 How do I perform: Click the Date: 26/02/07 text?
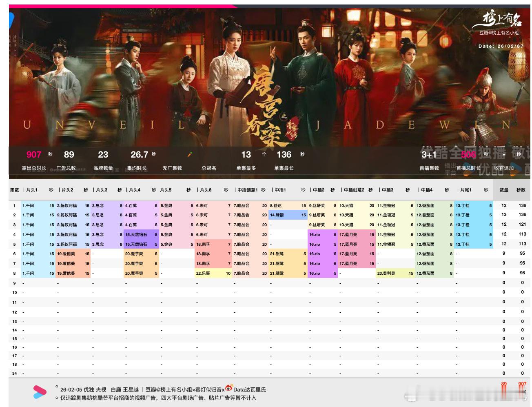click(501, 46)
